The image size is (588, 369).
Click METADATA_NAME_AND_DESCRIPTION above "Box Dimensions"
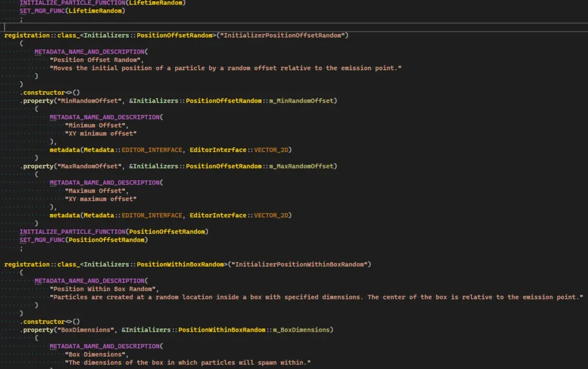click(x=105, y=347)
